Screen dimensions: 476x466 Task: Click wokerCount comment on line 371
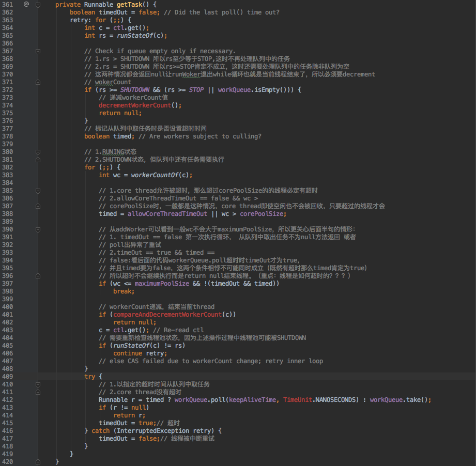[108, 82]
